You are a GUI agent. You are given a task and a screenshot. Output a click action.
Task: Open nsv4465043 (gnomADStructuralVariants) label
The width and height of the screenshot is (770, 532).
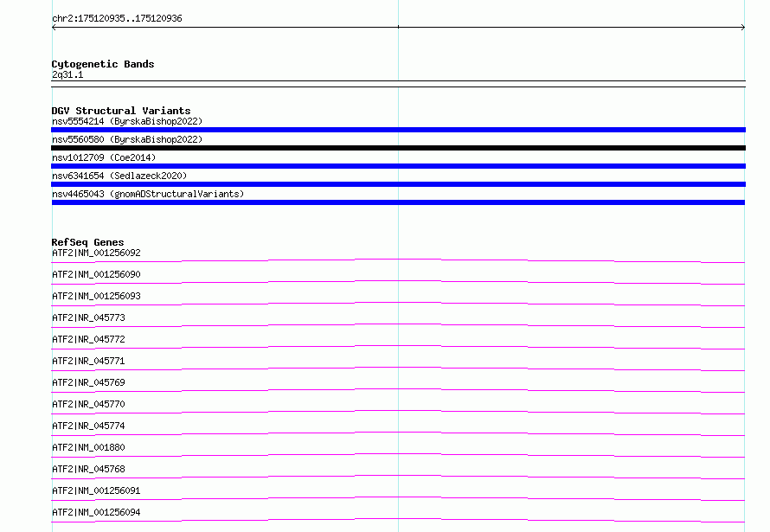click(148, 194)
